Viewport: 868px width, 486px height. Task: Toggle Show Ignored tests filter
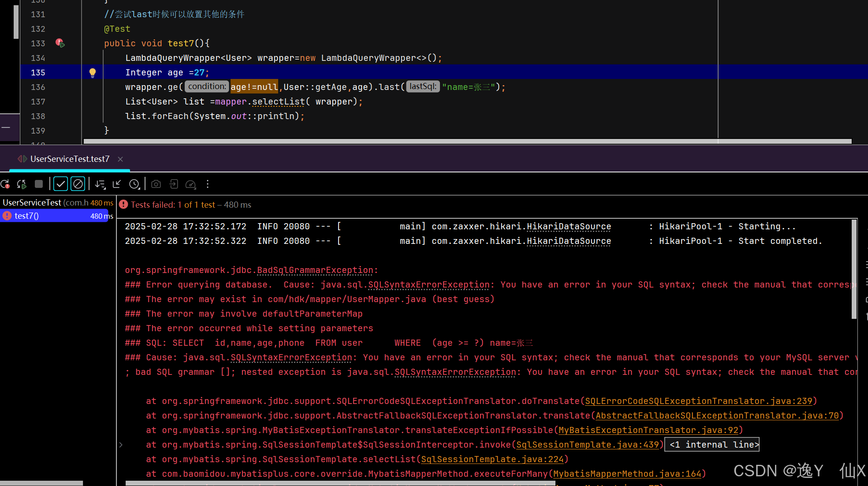coord(78,184)
